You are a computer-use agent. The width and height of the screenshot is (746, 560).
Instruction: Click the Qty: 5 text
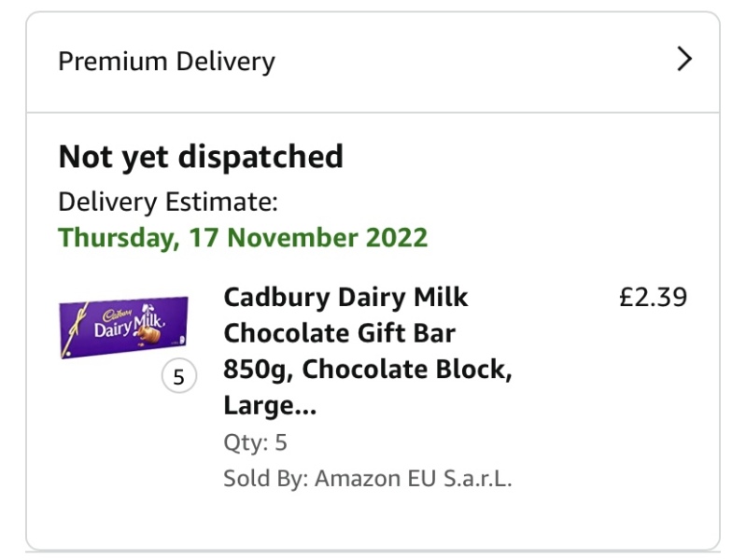(255, 441)
